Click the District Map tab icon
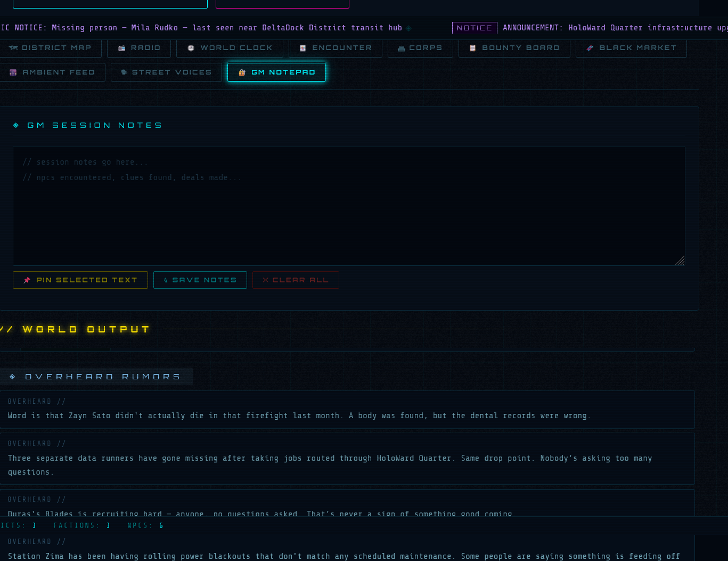Screen dimensions: 728x561 tap(13, 48)
